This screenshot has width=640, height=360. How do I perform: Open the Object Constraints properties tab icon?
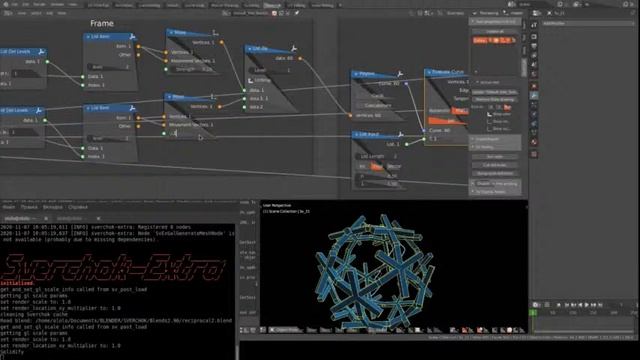(534, 124)
